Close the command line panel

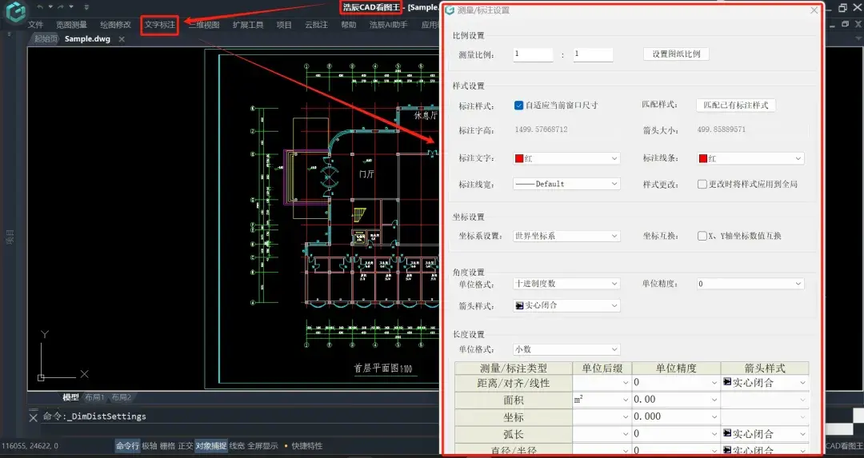[x=33, y=417]
